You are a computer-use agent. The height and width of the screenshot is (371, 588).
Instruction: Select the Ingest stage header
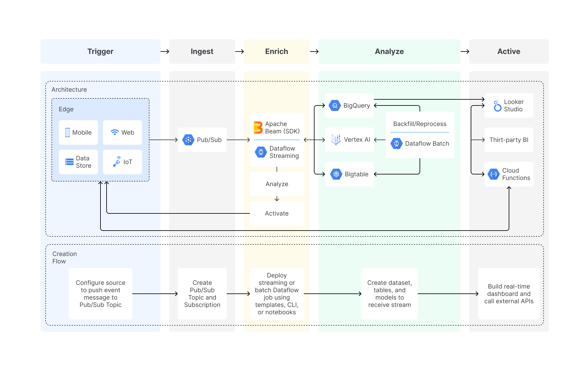(202, 52)
